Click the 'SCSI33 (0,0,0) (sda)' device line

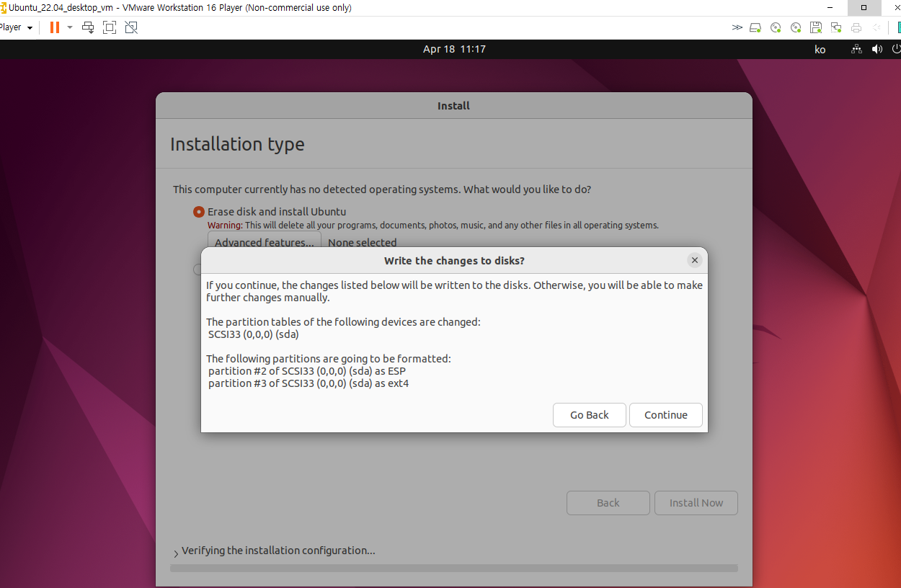tap(253, 334)
